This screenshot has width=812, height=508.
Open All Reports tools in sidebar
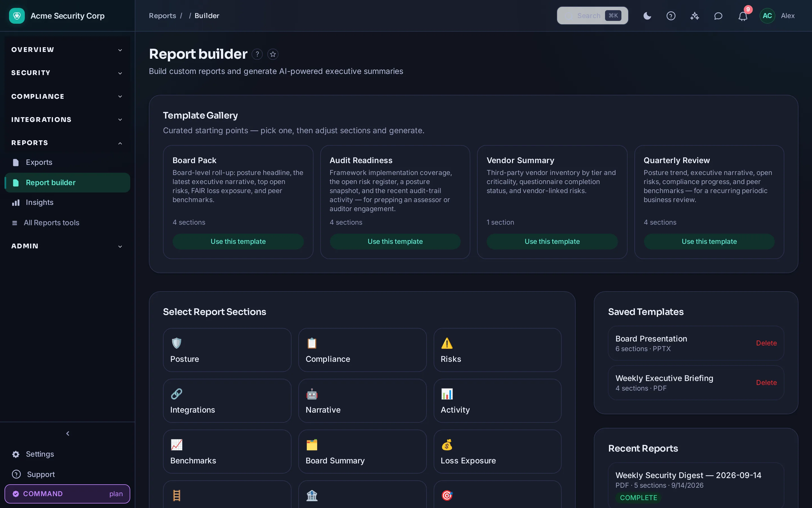67,222
